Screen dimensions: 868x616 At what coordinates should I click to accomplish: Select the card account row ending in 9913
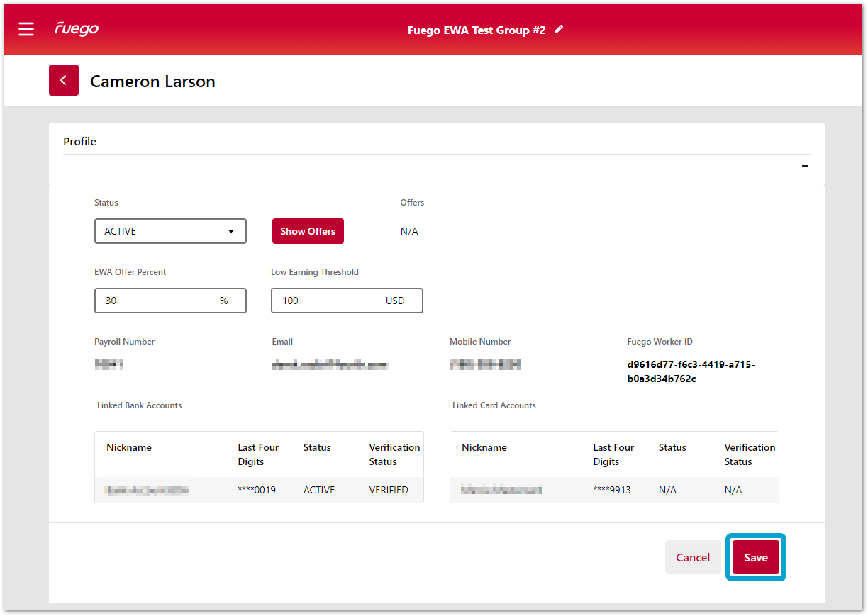coord(613,490)
